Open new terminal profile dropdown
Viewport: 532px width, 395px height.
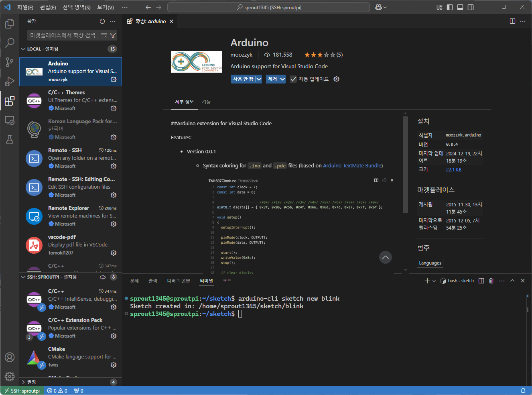tap(434, 281)
